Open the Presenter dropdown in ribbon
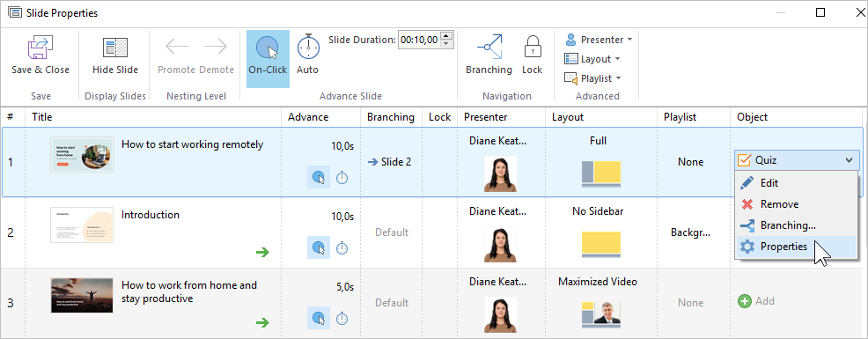 tap(599, 40)
